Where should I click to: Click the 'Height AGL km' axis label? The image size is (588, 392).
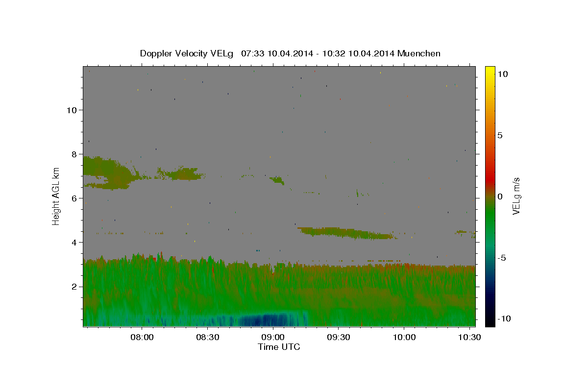(56, 196)
